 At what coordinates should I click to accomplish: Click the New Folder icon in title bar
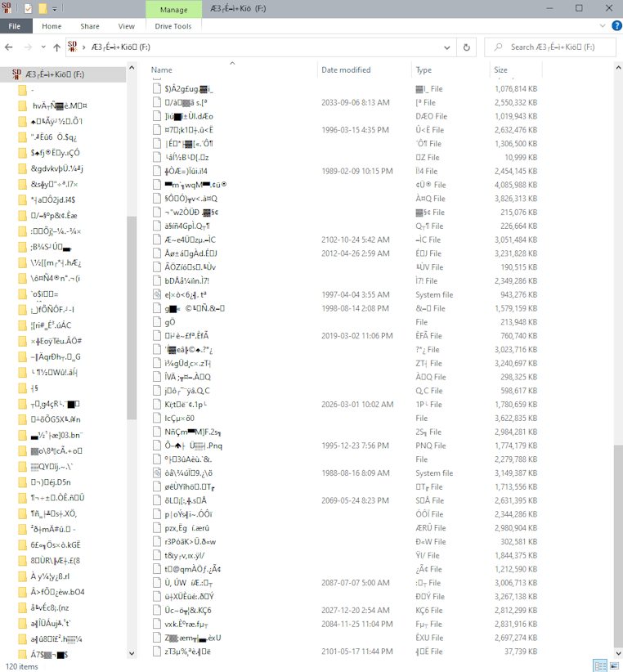42,8
